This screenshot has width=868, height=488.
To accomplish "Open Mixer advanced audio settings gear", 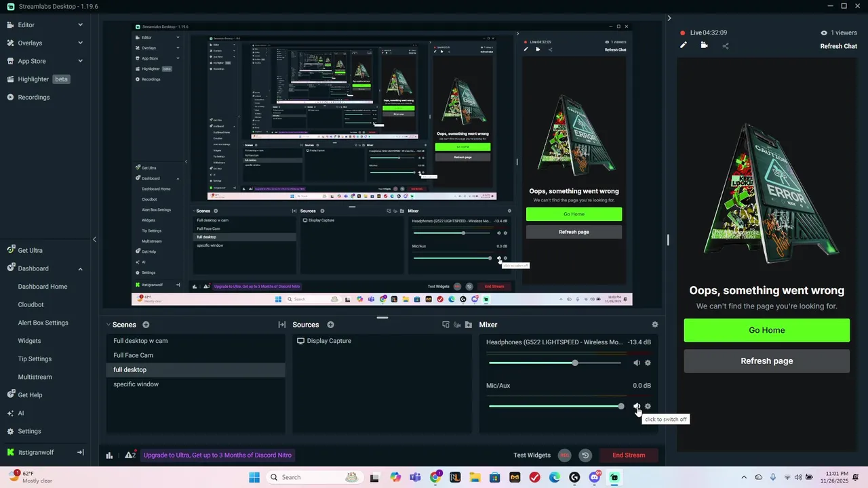I will (654, 325).
